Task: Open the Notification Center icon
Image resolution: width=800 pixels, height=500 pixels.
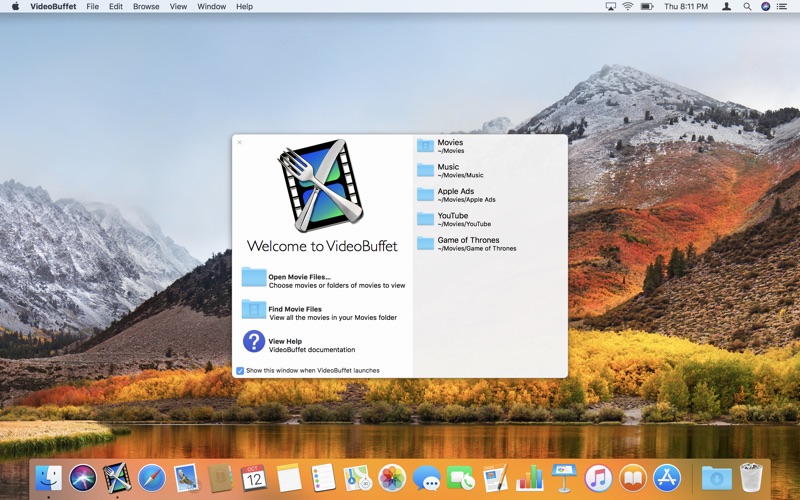Action: point(782,7)
